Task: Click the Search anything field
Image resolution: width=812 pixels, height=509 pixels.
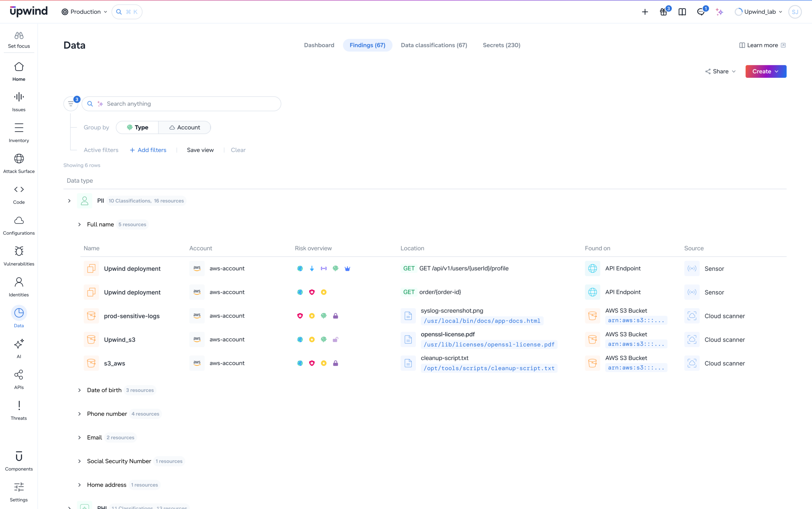Action: point(181,104)
